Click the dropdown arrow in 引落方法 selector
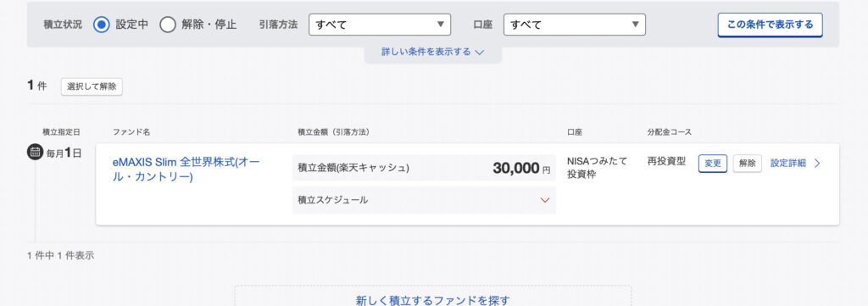The width and height of the screenshot is (868, 306). [x=441, y=25]
